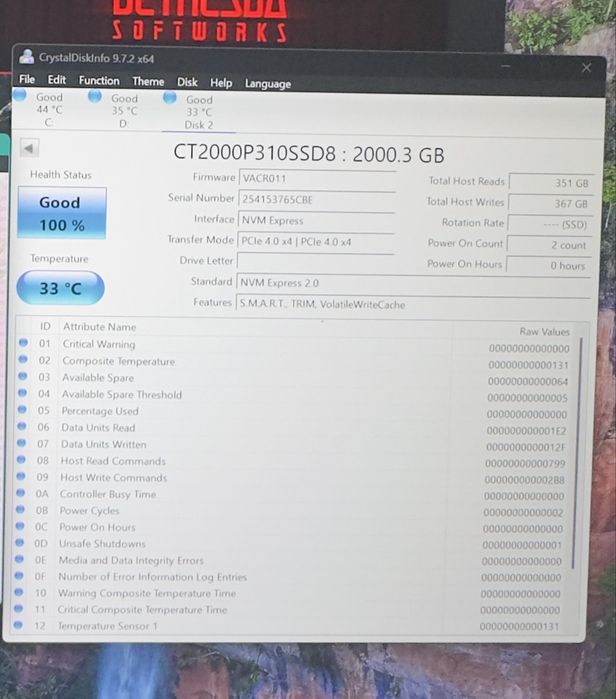The height and width of the screenshot is (699, 616).
Task: Open the Help menu
Action: pos(221,83)
